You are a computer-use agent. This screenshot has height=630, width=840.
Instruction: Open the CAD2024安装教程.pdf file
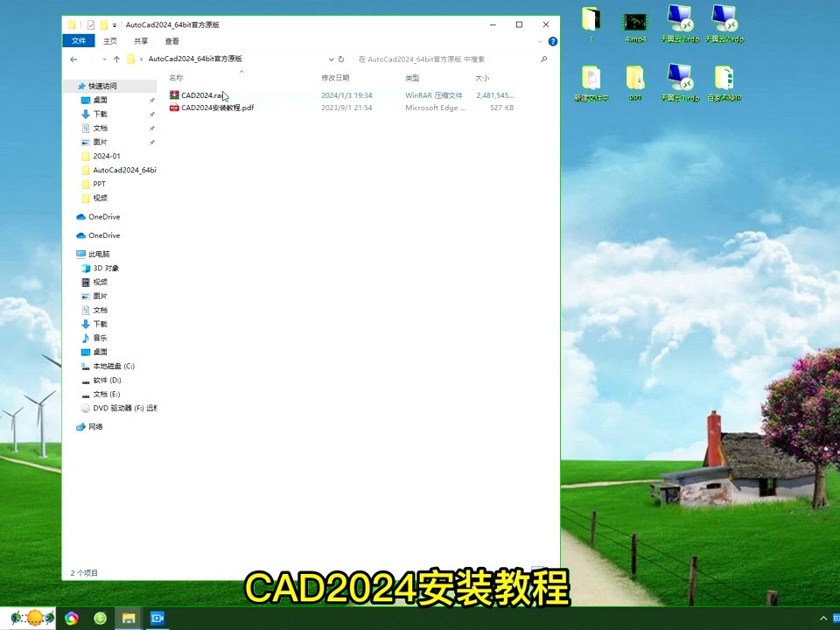coord(217,108)
